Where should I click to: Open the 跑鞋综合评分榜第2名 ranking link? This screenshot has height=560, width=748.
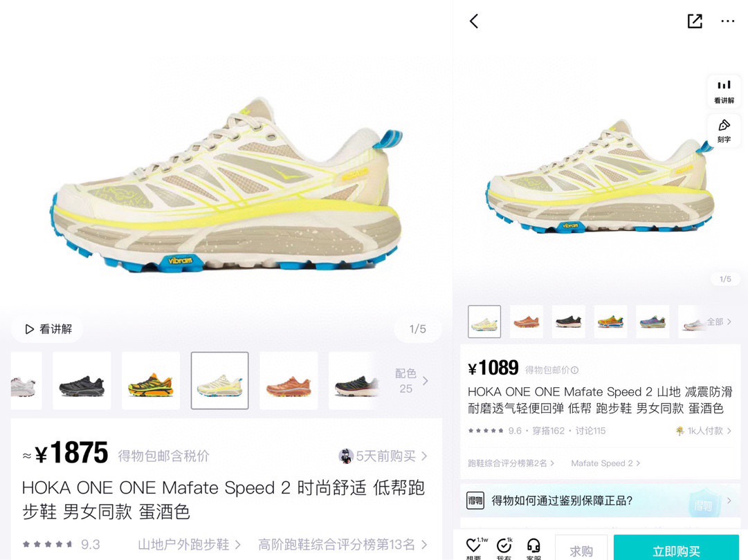point(511,463)
